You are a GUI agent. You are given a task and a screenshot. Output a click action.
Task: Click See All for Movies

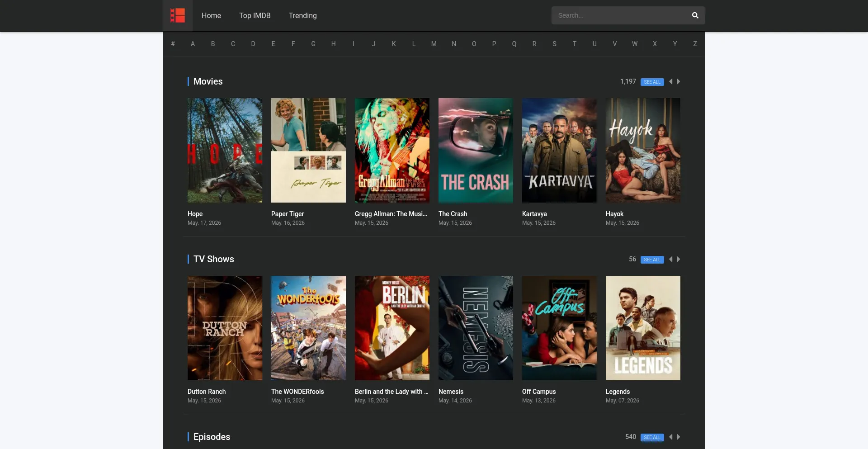(x=652, y=82)
